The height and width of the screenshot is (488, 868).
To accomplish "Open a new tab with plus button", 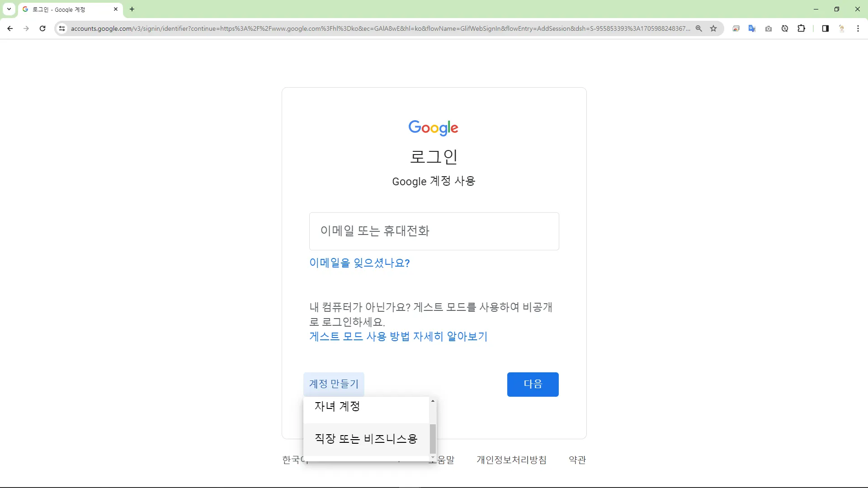I will coord(132,9).
